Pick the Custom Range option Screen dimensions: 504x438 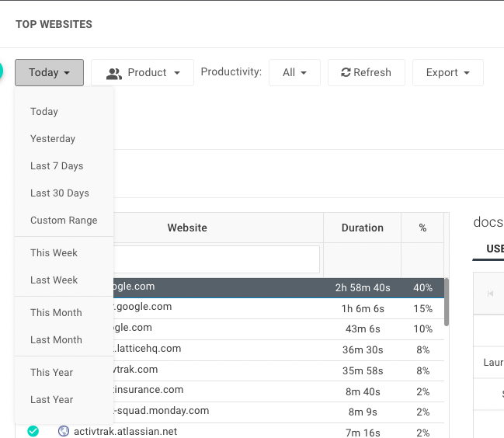pos(64,221)
